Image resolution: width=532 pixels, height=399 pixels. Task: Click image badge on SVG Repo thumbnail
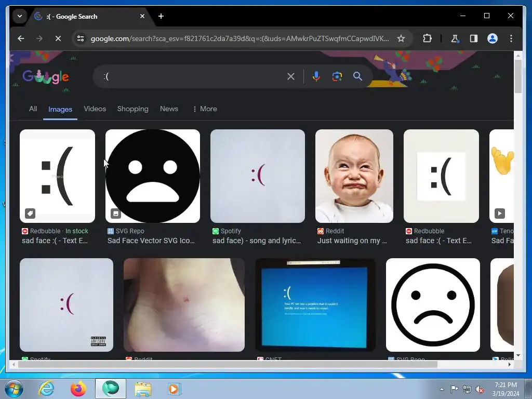116,214
